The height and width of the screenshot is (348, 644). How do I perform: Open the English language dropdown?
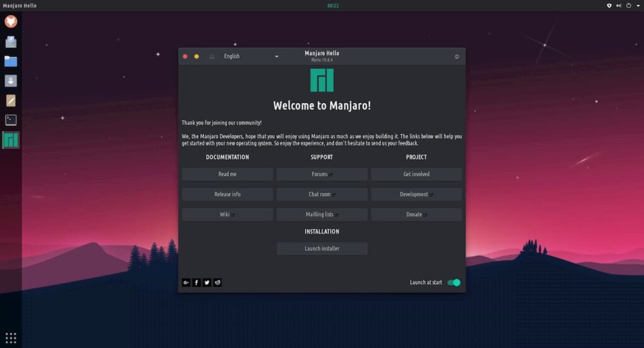(x=250, y=56)
